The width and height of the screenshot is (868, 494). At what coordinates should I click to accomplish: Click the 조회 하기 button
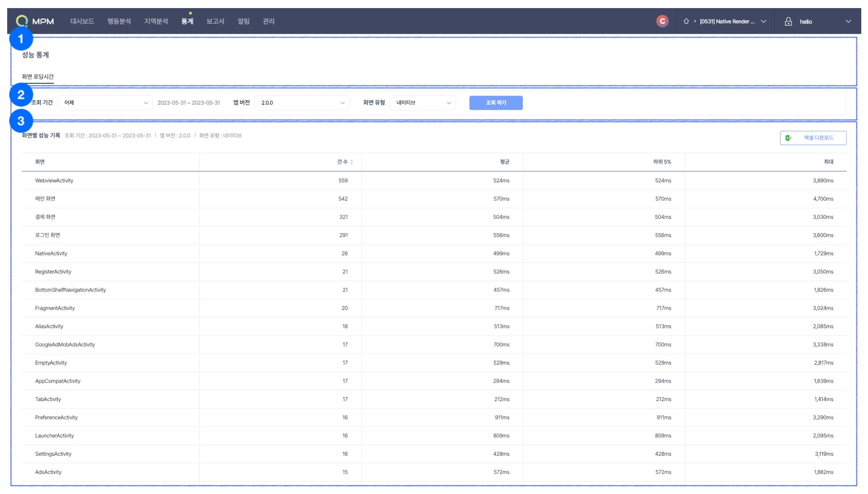pyautogui.click(x=495, y=103)
